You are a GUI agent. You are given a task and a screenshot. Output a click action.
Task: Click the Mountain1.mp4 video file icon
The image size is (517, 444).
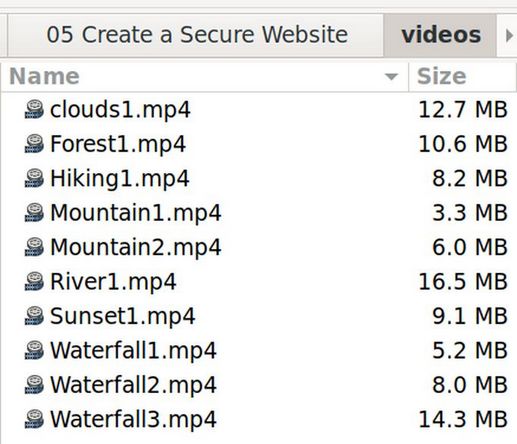(34, 213)
